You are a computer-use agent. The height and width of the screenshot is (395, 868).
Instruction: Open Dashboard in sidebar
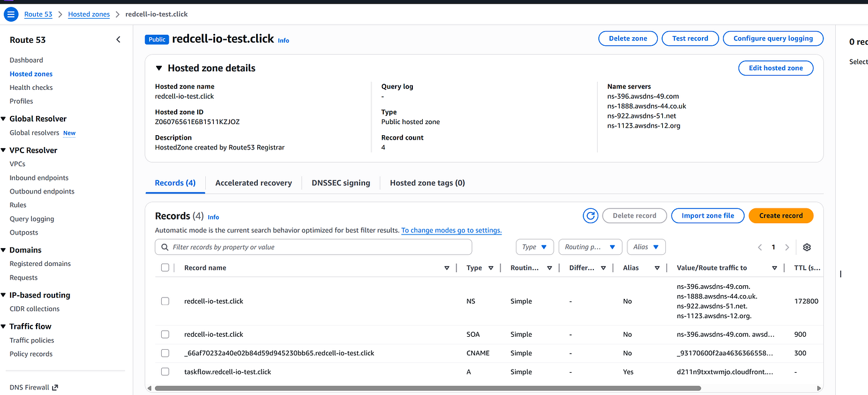pyautogui.click(x=27, y=60)
